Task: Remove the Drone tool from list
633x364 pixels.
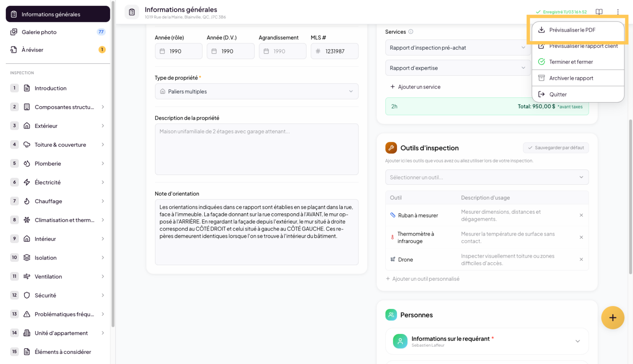Action: 581,260
